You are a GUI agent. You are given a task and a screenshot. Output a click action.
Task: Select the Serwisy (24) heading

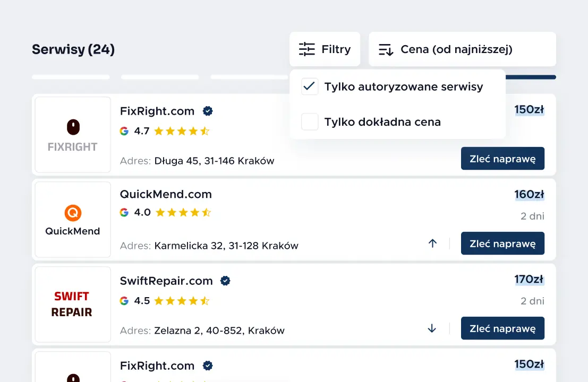[73, 49]
